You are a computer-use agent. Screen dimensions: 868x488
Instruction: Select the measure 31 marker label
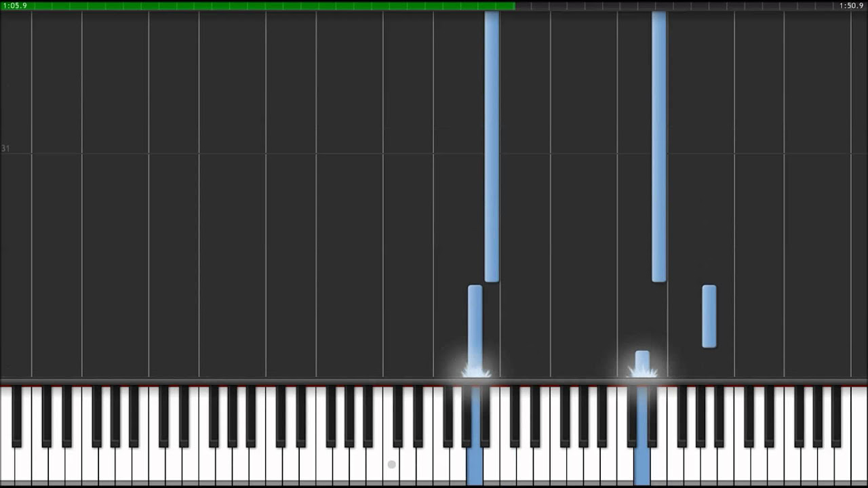pos(5,148)
